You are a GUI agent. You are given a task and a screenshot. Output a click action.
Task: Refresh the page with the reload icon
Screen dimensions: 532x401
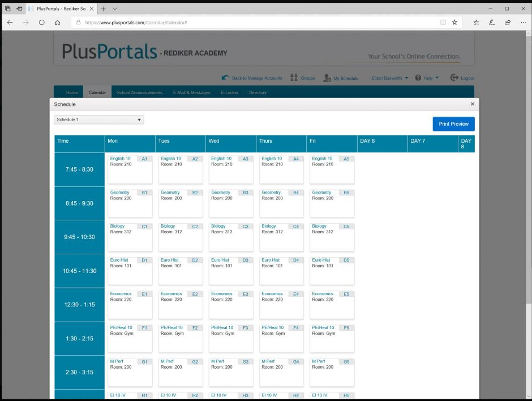[40, 22]
